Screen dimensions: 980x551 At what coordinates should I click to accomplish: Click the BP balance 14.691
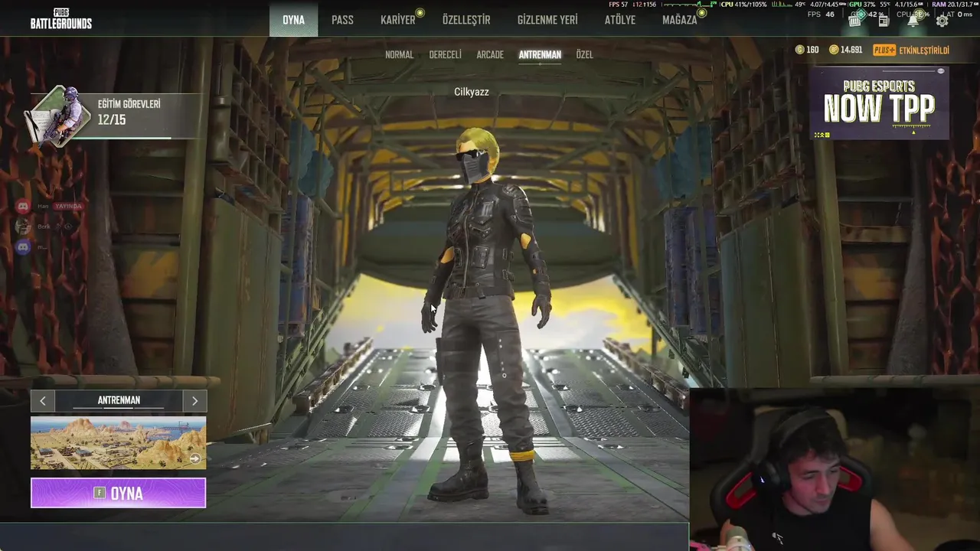tap(845, 50)
